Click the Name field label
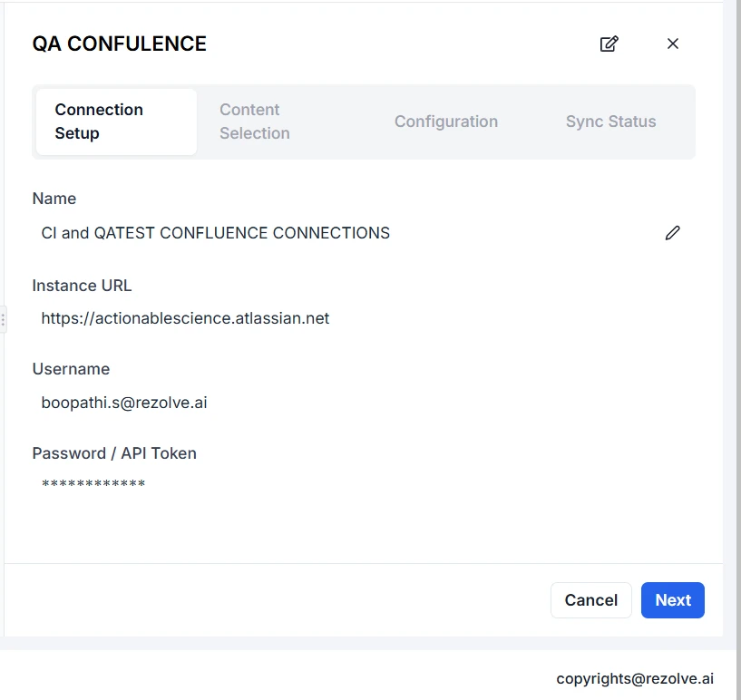Viewport: 741px width, 700px height. [54, 199]
